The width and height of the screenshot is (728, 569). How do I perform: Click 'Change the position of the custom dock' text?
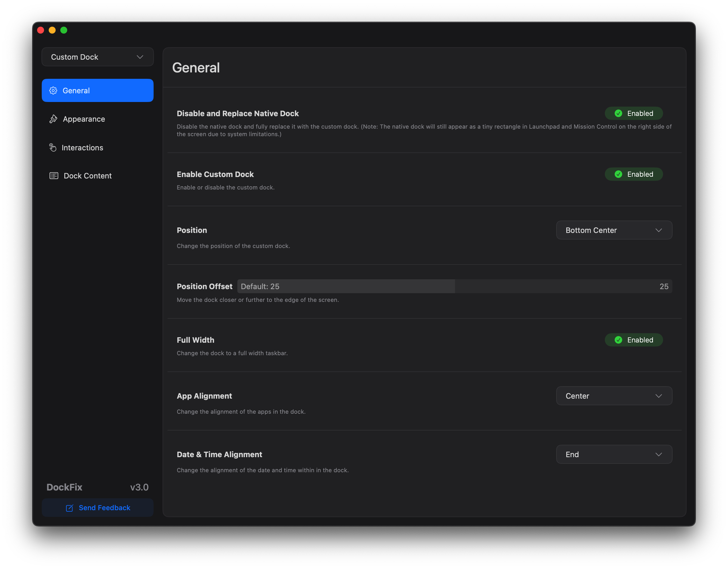233,246
